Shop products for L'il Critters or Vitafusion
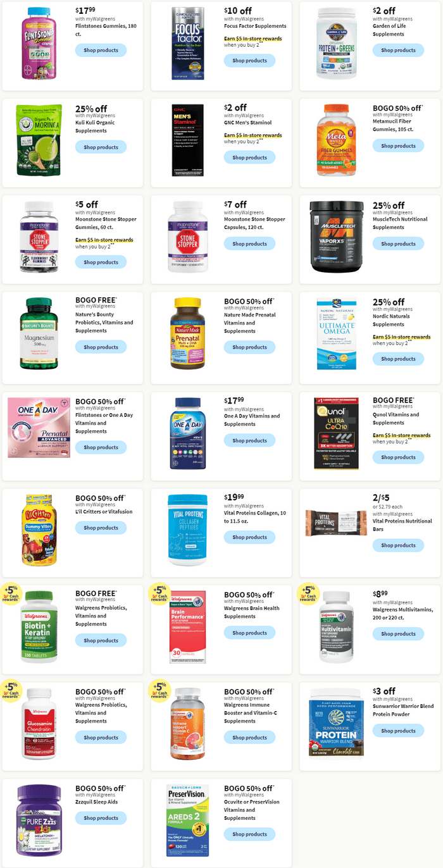Screen dimensions: 443x868 101,528
